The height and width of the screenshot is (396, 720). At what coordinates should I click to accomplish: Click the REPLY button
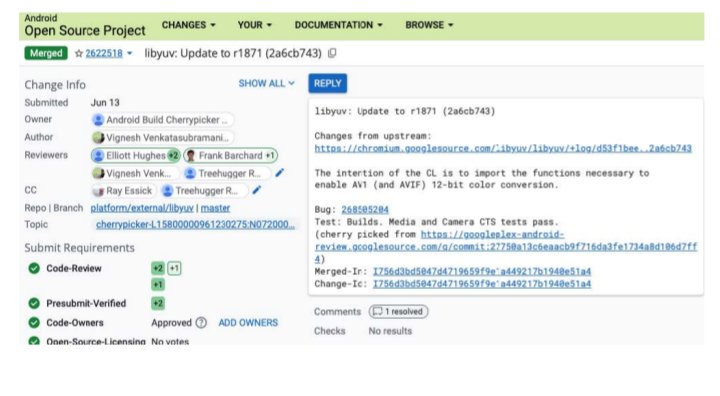[x=327, y=84]
